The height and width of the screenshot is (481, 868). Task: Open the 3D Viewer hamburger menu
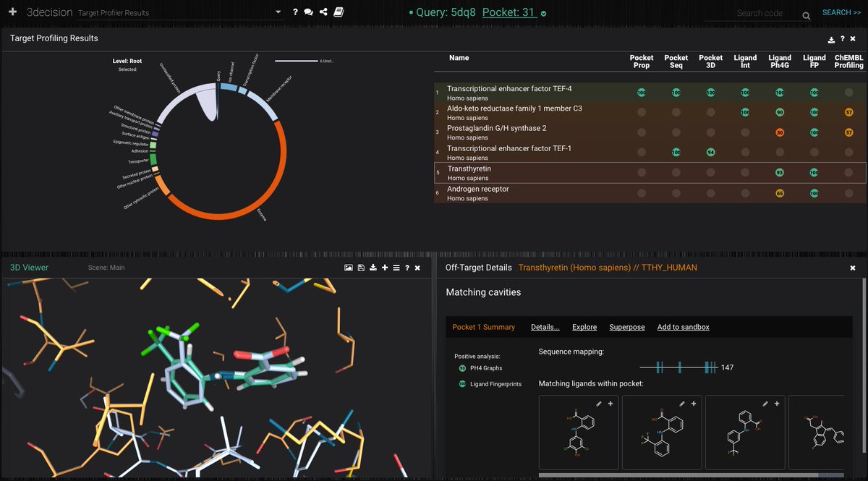coord(396,268)
